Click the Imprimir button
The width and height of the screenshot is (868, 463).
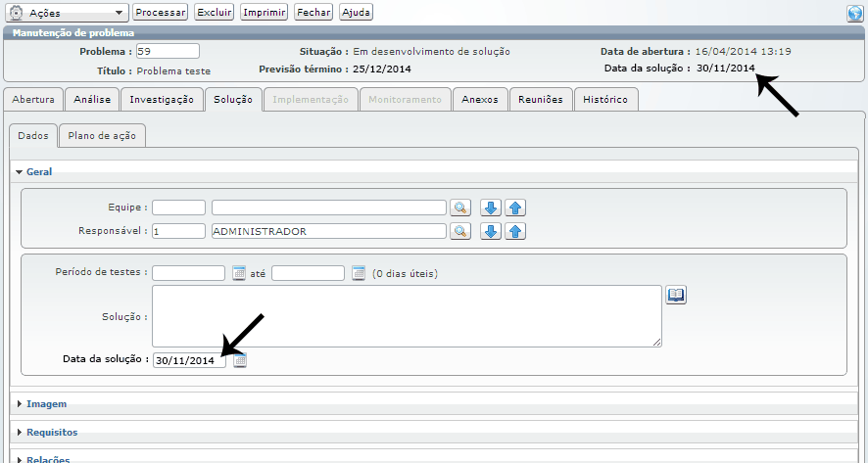[264, 13]
